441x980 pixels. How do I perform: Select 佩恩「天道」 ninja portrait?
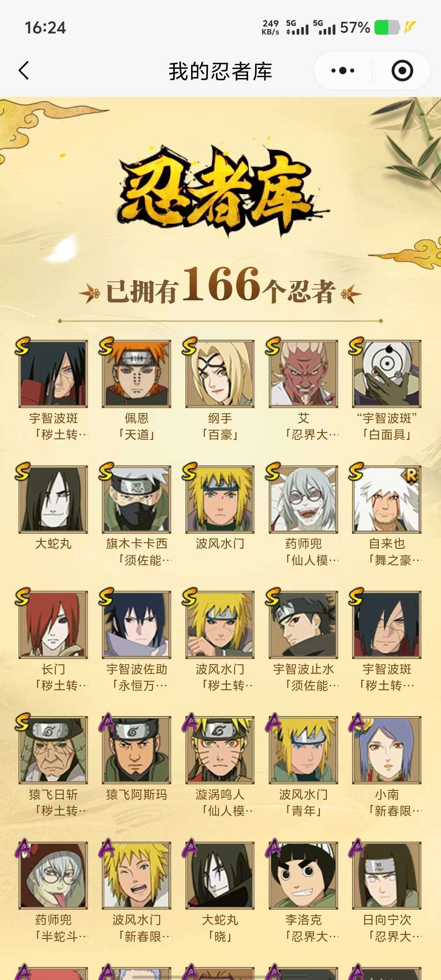click(136, 374)
